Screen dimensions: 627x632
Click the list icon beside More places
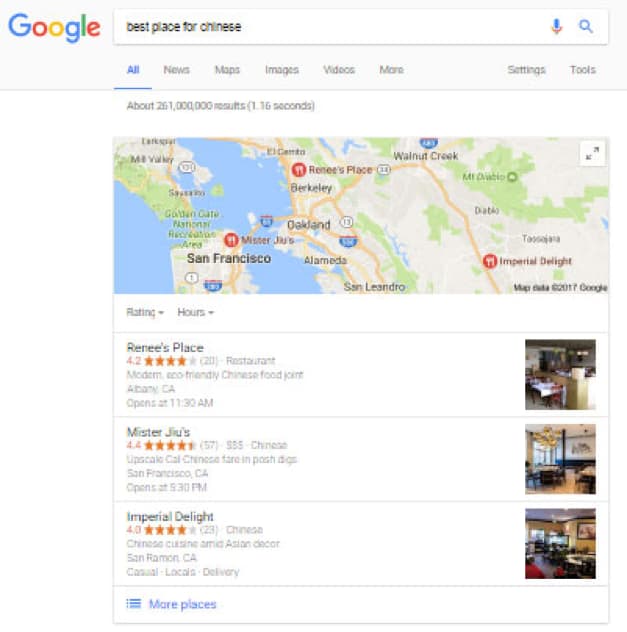tap(134, 603)
